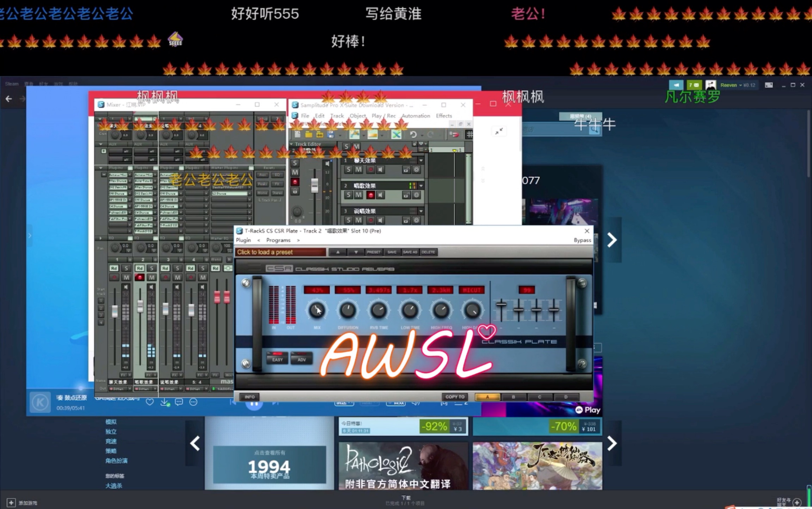The image size is (812, 509).
Task: Click Steam big picture mode icon
Action: pos(769,85)
